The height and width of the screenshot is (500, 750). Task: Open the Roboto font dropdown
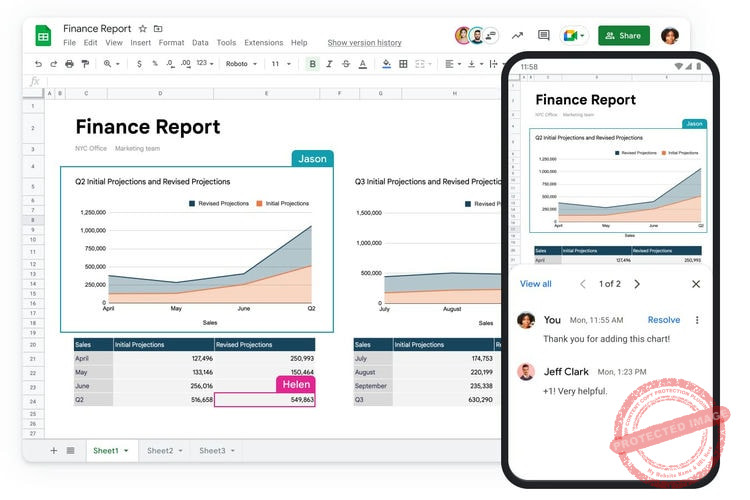[241, 64]
